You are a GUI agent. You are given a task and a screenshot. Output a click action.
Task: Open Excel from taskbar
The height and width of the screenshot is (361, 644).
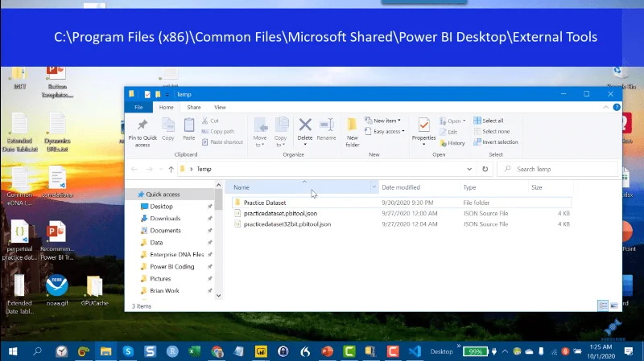(x=194, y=351)
